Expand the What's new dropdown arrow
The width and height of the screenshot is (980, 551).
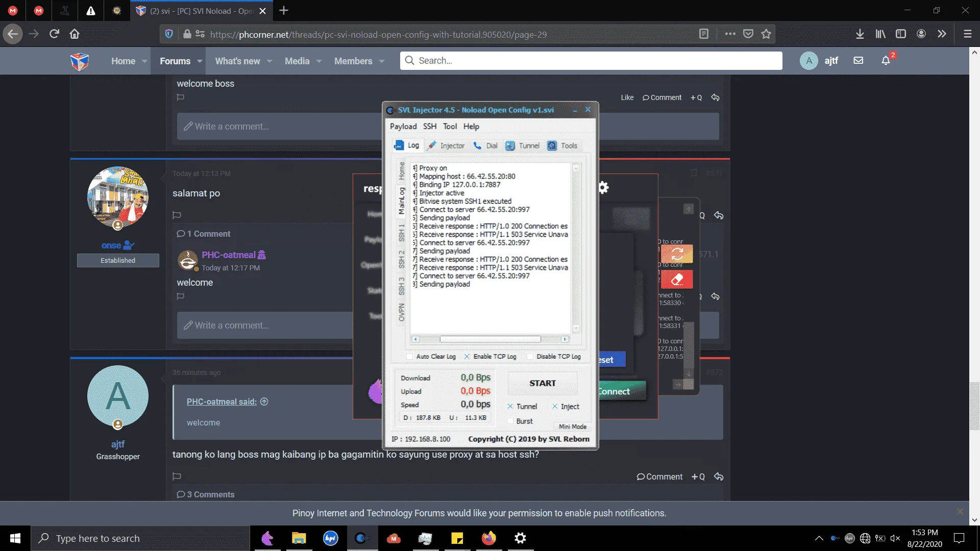pyautogui.click(x=269, y=61)
